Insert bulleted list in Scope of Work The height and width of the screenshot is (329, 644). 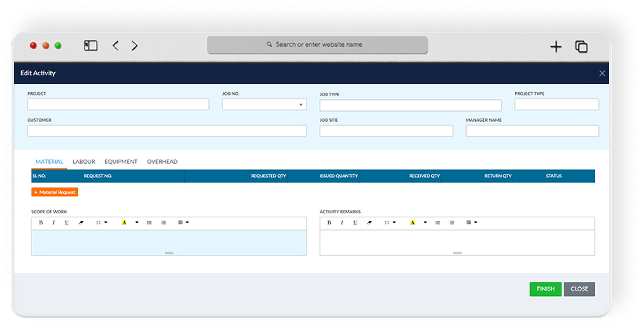coord(149,223)
